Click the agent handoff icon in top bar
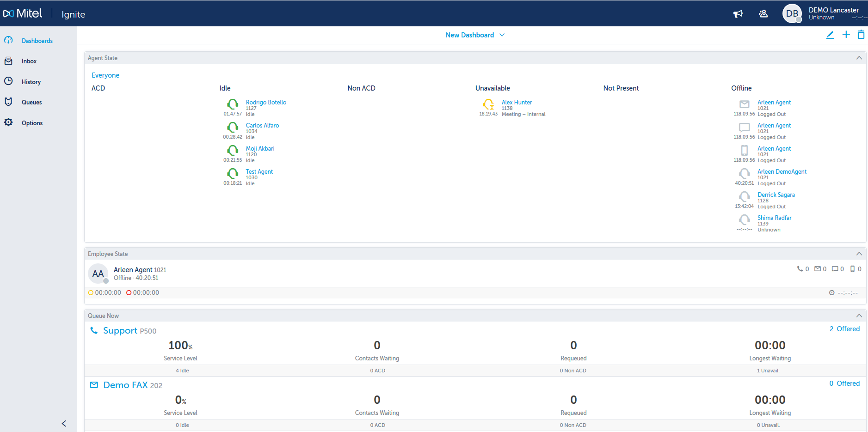Viewport: 868px width, 432px height. [763, 13]
